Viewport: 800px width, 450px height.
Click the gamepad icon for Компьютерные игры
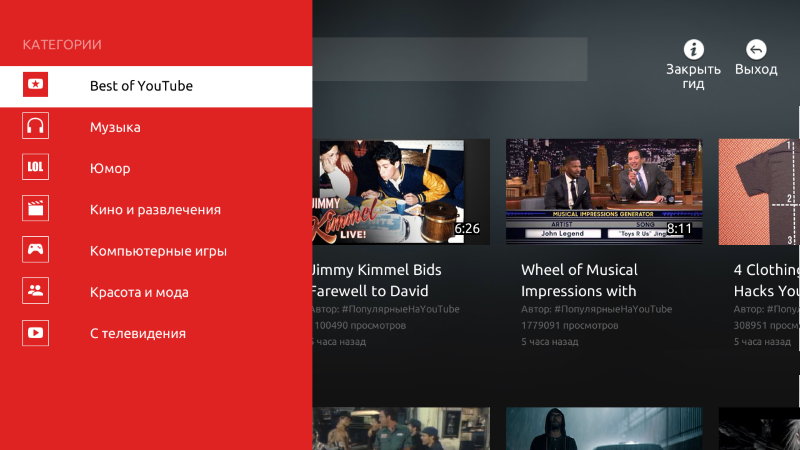(x=35, y=249)
